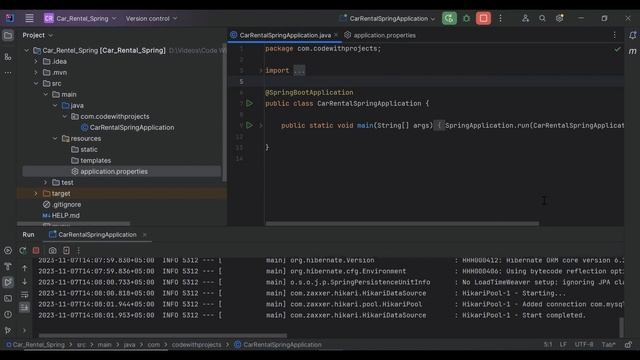This screenshot has height=360, width=640.
Task: Open run configuration CarRentalSpringApplication dropdown
Action: pos(387,18)
